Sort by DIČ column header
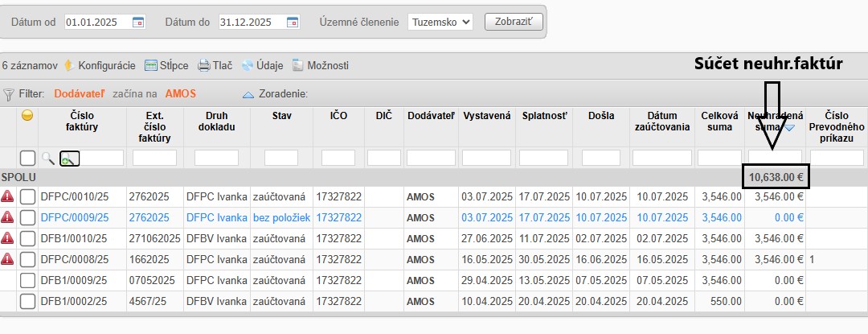 click(383, 117)
